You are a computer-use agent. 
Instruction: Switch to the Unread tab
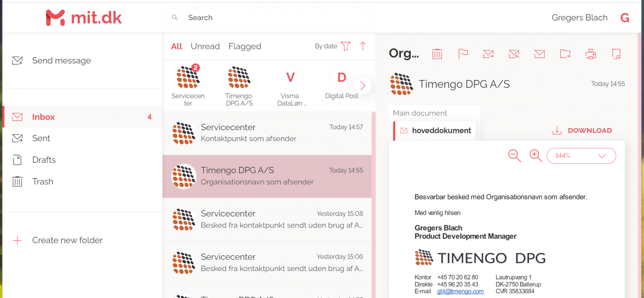[205, 46]
